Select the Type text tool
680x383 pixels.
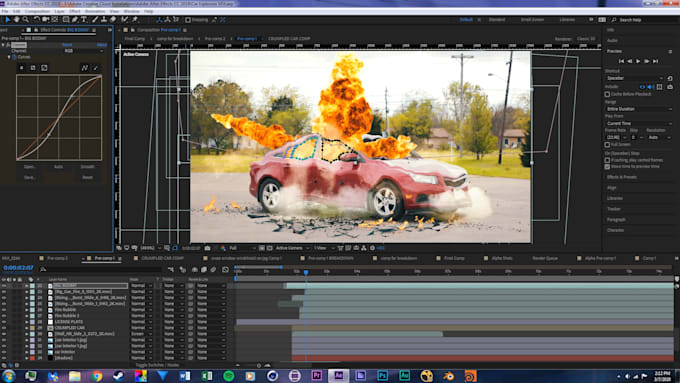coord(84,20)
